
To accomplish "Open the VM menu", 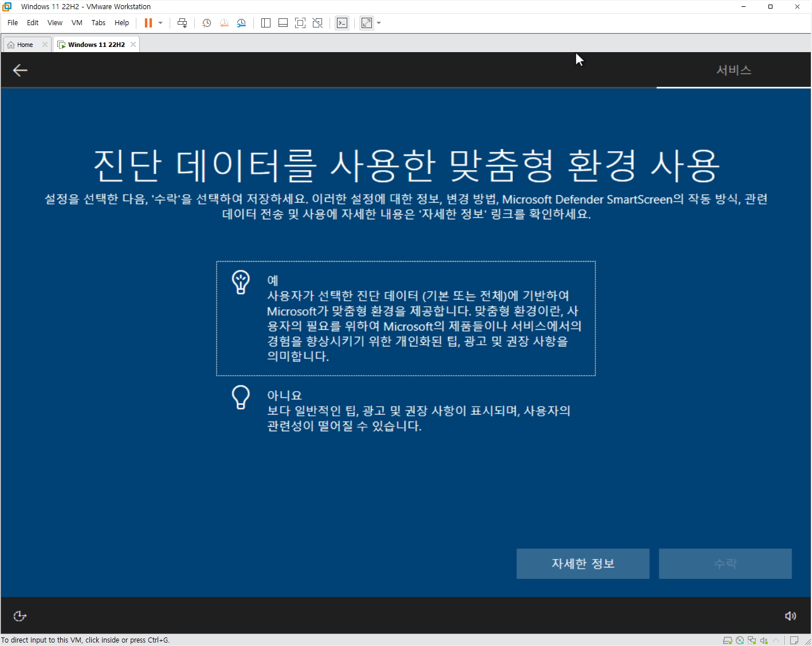I will [77, 23].
